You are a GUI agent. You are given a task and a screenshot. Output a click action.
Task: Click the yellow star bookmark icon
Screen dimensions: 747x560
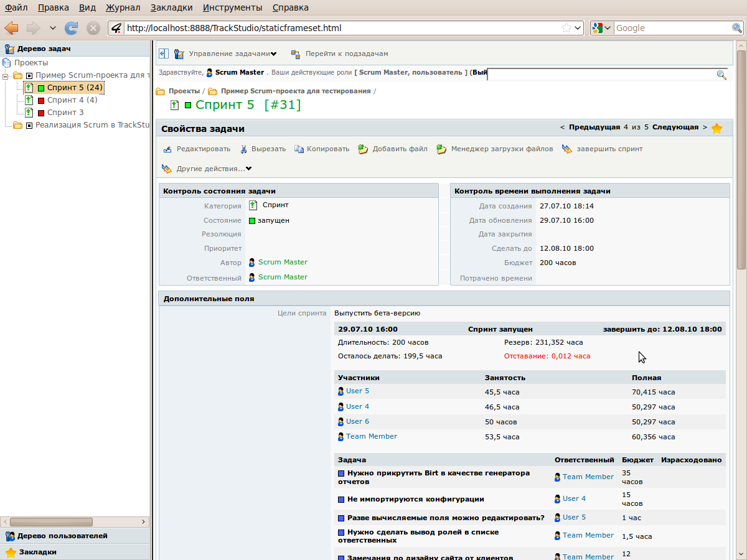(716, 128)
